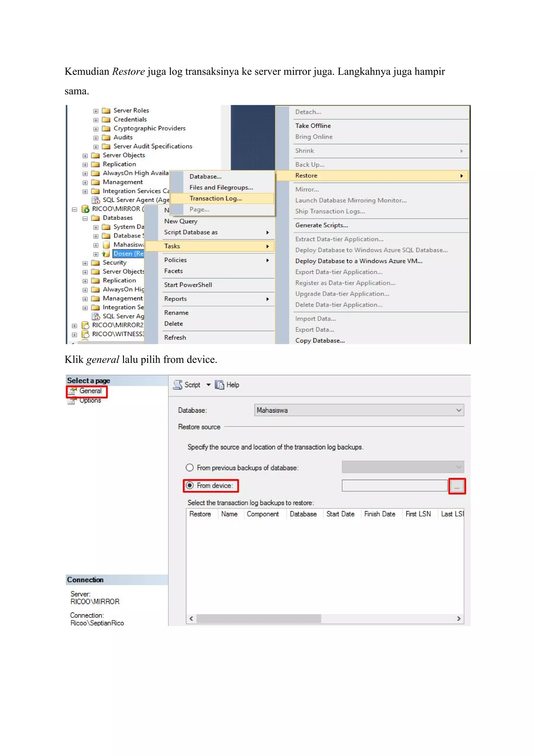Click the RICOO\WITNESS server icon

click(86, 334)
